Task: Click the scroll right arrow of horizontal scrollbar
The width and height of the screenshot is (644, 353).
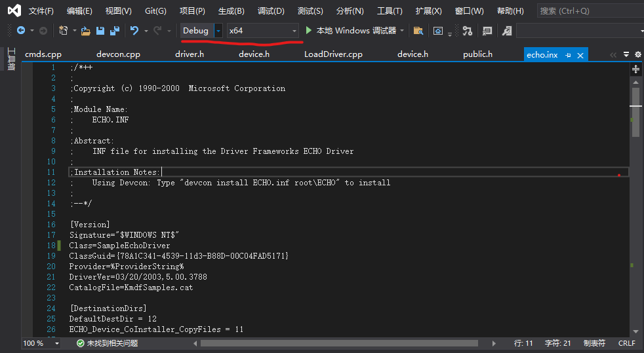Action: pos(494,344)
